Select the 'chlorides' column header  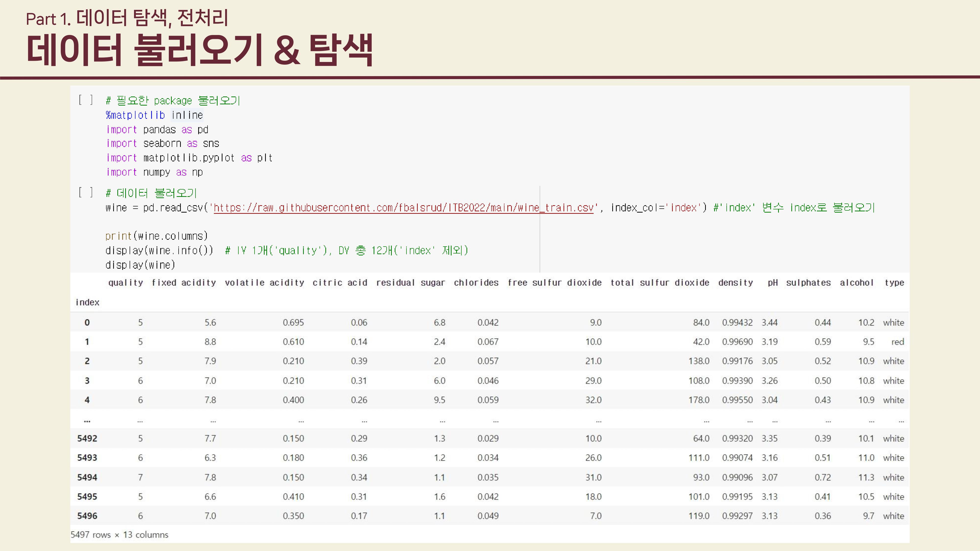(x=476, y=283)
